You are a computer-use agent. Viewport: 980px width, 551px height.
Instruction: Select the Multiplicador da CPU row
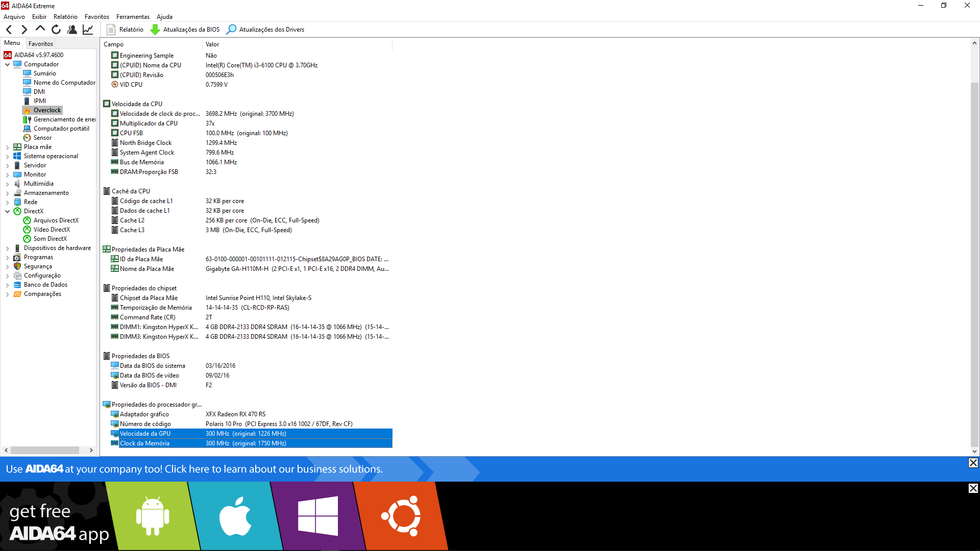(247, 123)
